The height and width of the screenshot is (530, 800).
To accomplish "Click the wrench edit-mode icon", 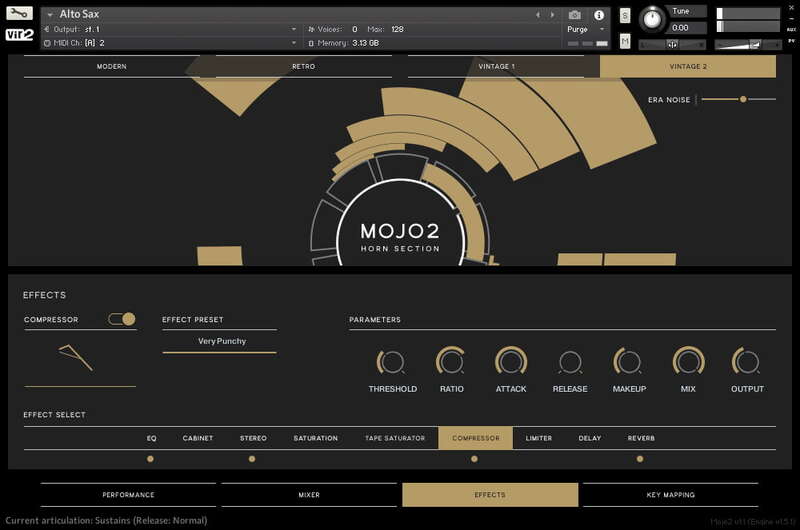I will (20, 14).
